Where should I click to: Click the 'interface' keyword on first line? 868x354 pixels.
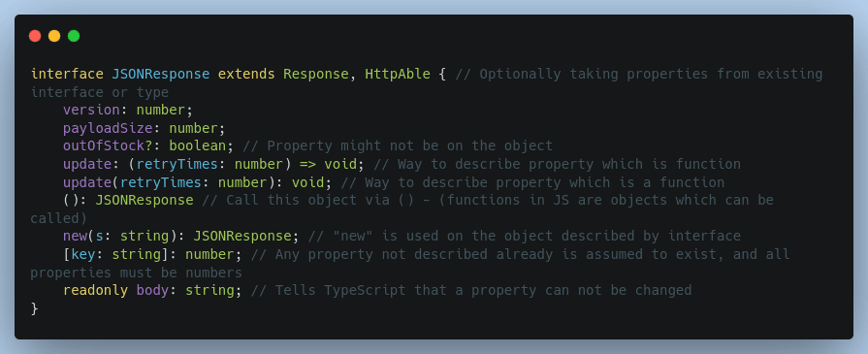click(x=67, y=75)
